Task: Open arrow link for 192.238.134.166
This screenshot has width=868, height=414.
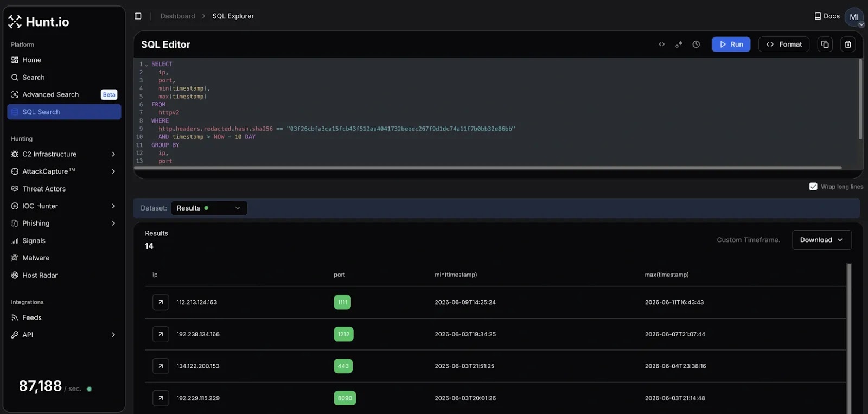Action: click(161, 334)
